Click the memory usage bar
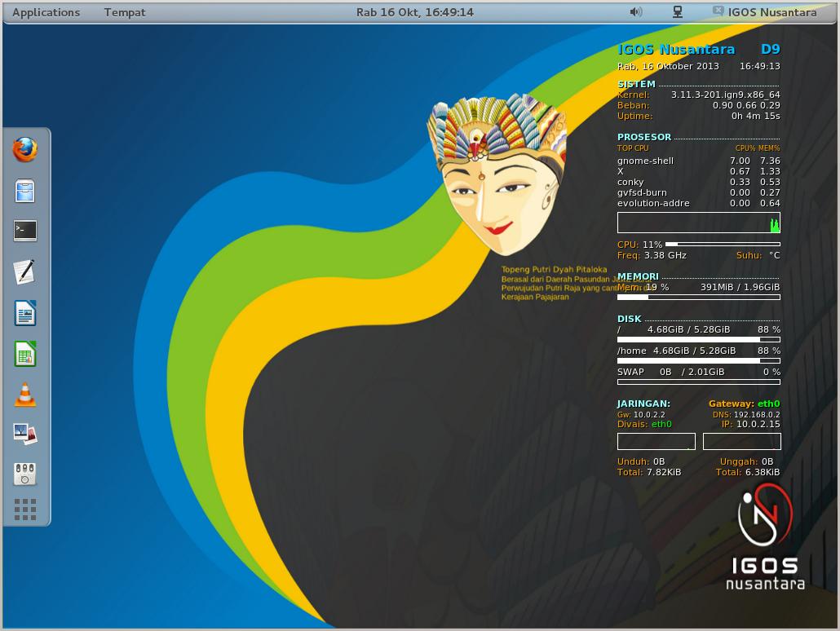The width and height of the screenshot is (840, 631). [698, 298]
